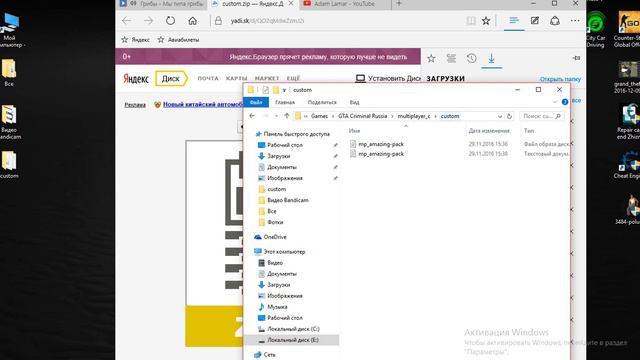Open Explorer help question mark icon
Image resolution: width=640 pixels, height=360 pixels.
tap(565, 102)
